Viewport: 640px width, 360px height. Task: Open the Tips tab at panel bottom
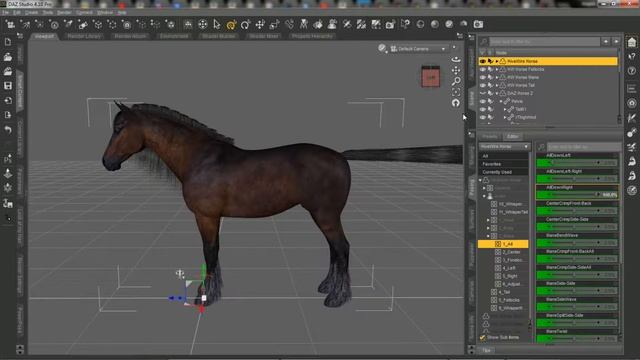487,350
